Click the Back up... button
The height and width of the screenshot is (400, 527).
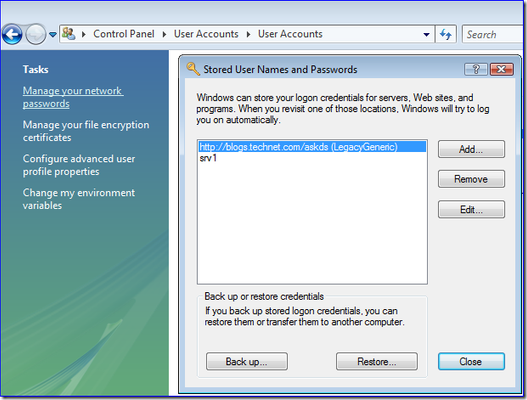coord(247,361)
